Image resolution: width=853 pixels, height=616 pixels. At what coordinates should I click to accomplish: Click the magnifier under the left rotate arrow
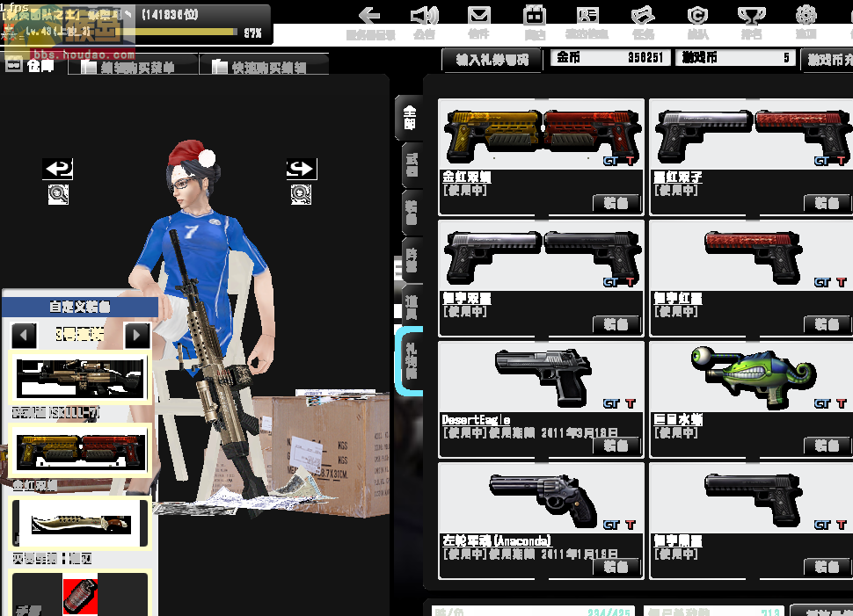coord(58,194)
